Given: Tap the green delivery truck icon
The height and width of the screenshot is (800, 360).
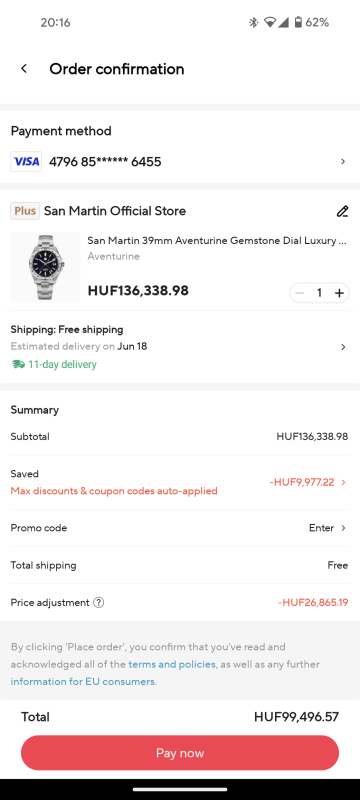Looking at the screenshot, I should click(x=18, y=364).
